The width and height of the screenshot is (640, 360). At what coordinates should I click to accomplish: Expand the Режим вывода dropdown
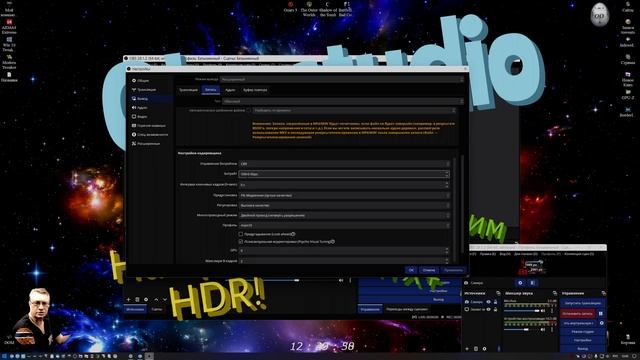tap(342, 79)
